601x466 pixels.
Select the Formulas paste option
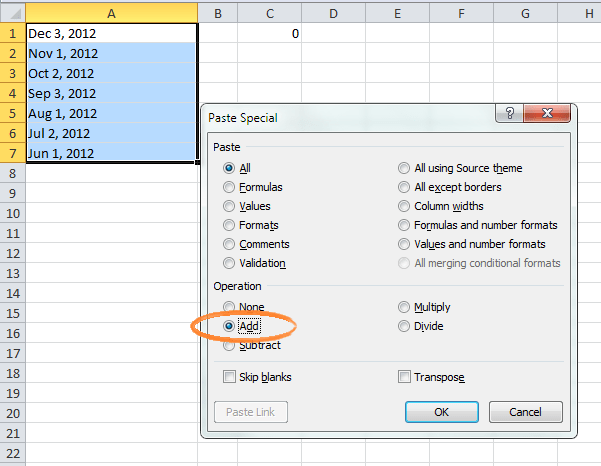pyautogui.click(x=230, y=187)
